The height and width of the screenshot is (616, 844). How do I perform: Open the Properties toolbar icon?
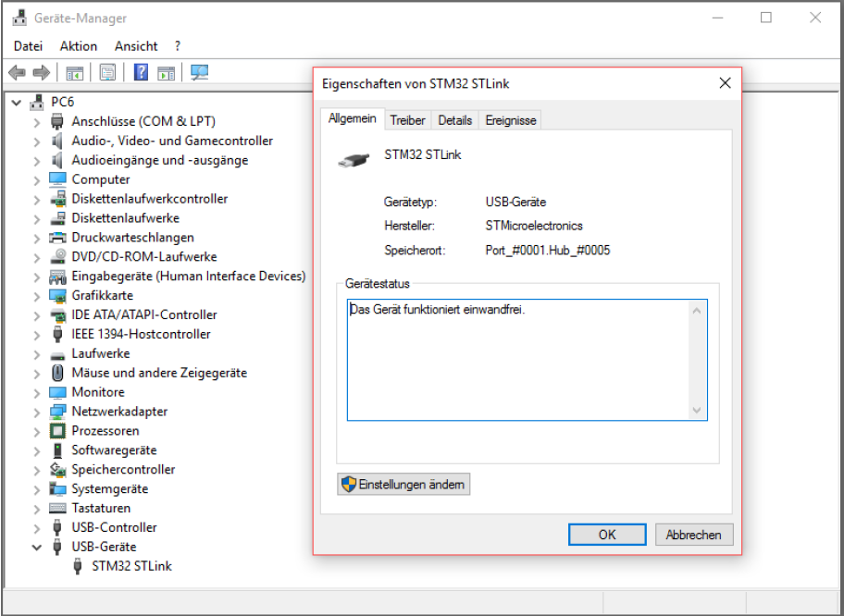(x=107, y=72)
